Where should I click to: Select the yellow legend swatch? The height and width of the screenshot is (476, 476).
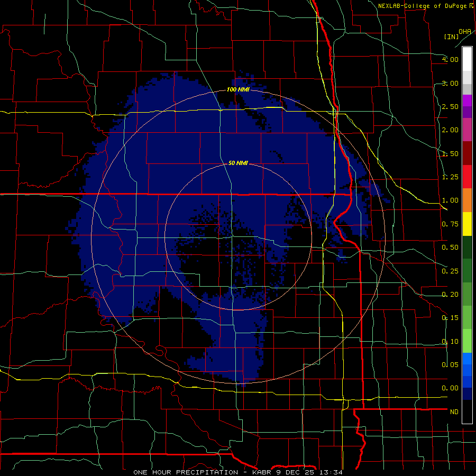pos(467,224)
